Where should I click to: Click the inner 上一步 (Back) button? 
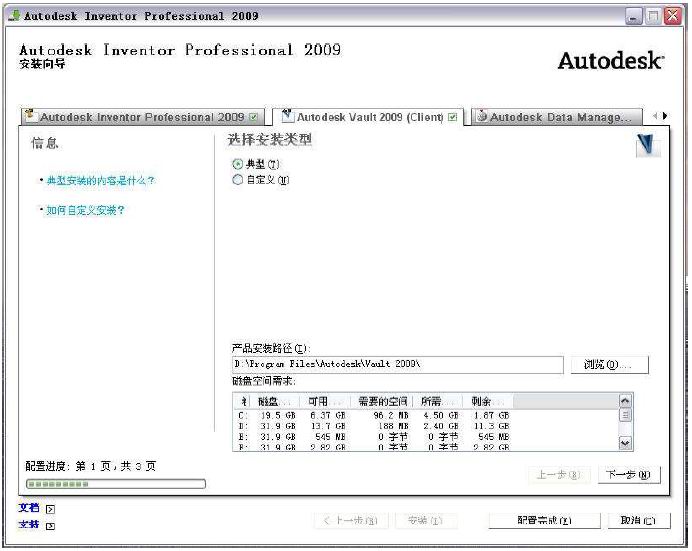coord(559,475)
